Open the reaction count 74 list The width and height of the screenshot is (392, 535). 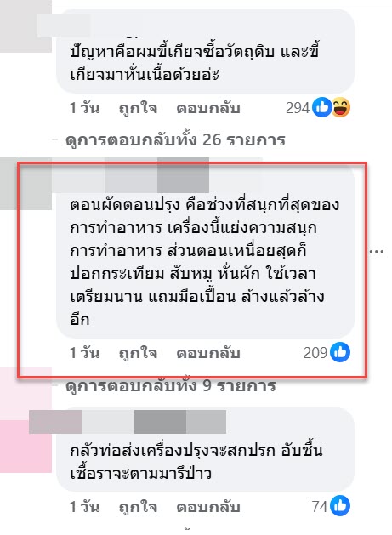(x=320, y=507)
